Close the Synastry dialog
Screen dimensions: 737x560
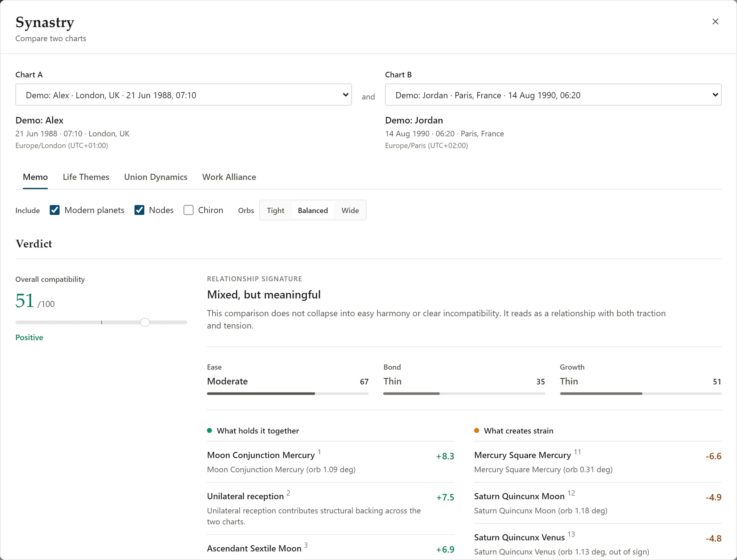coord(715,22)
